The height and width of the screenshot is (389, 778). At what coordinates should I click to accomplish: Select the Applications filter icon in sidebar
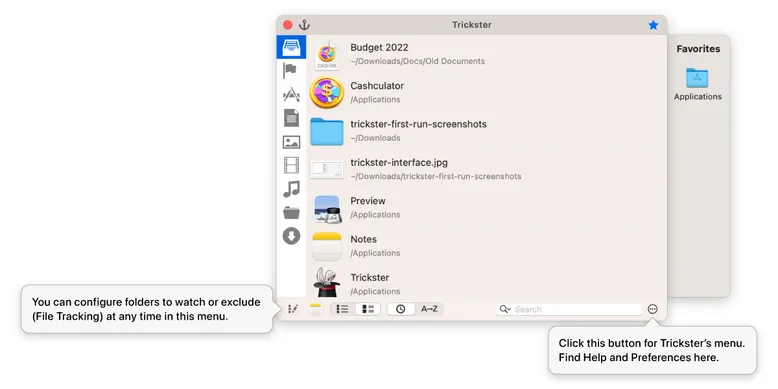pyautogui.click(x=291, y=94)
